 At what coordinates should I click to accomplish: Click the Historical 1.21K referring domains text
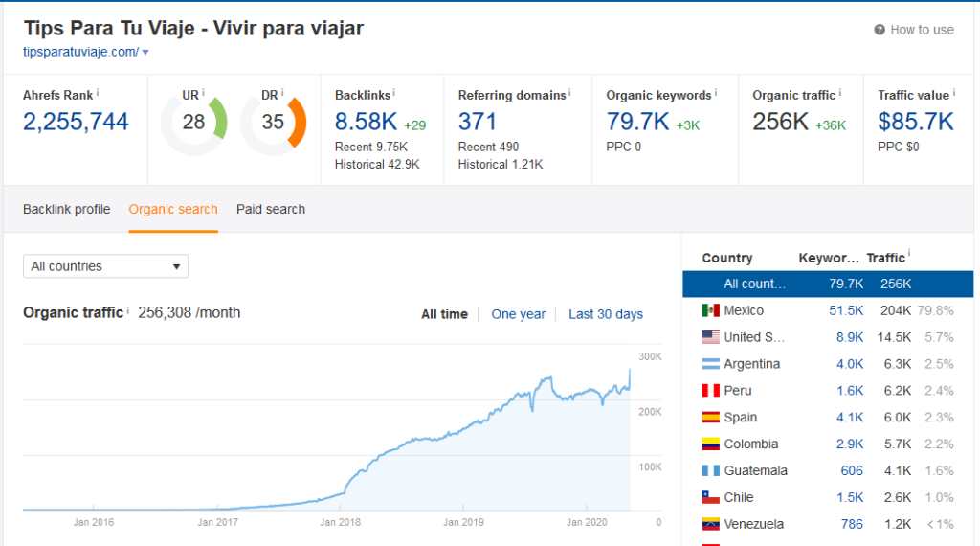pyautogui.click(x=500, y=164)
